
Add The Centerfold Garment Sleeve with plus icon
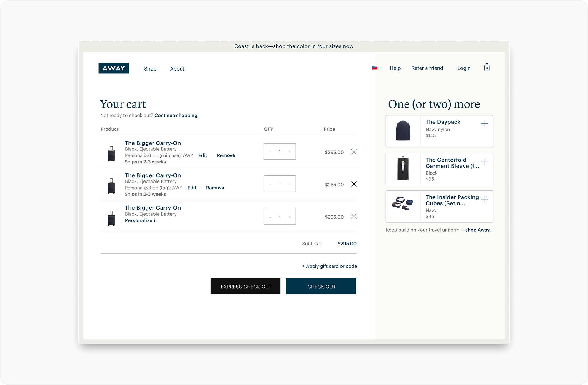485,162
